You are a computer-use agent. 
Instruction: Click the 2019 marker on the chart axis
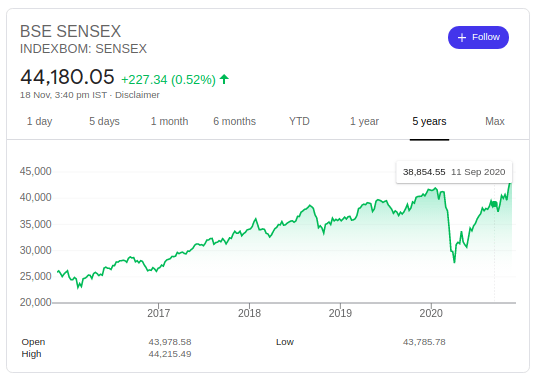(x=340, y=313)
